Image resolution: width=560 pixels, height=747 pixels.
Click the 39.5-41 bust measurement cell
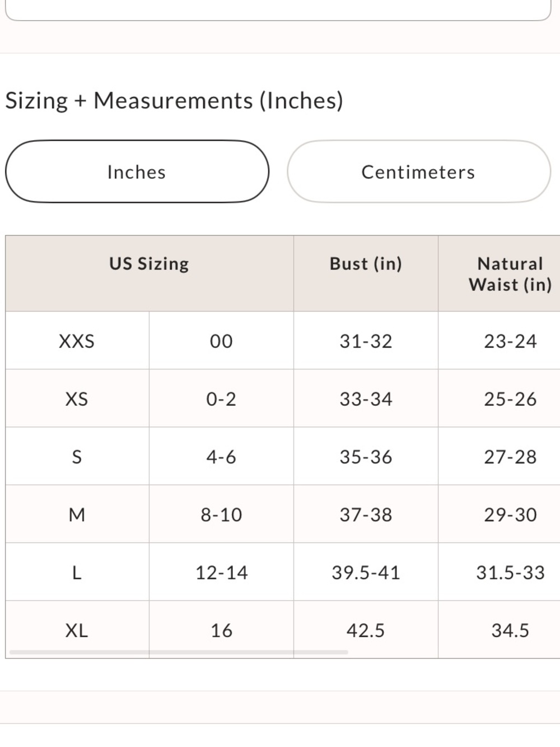click(366, 572)
